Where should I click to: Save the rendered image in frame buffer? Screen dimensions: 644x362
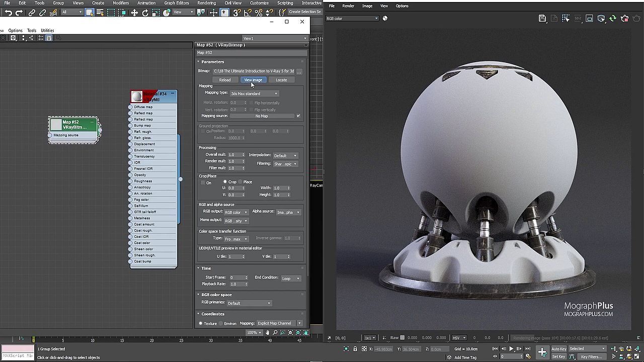542,19
